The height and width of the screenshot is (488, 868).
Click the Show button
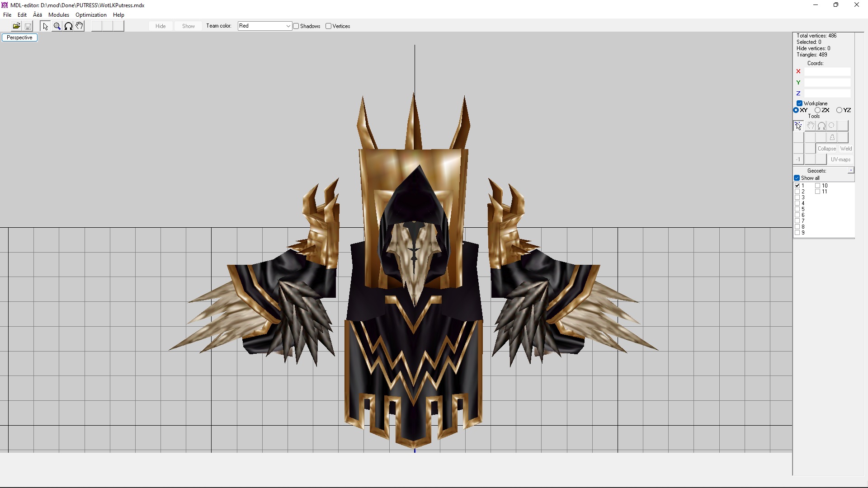(x=189, y=26)
